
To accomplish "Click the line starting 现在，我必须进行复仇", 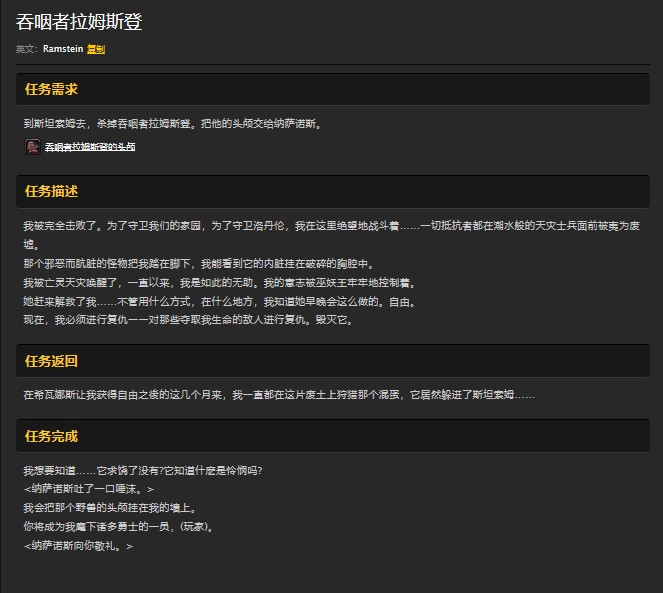I will (188, 320).
